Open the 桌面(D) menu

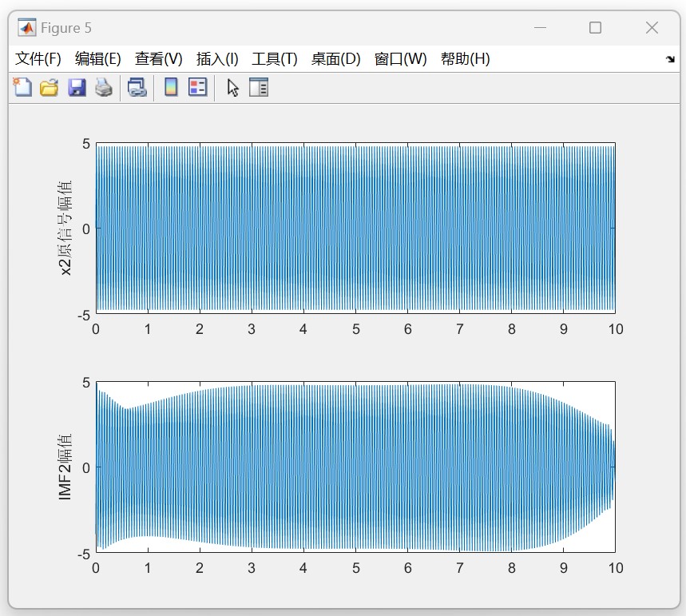coord(335,58)
